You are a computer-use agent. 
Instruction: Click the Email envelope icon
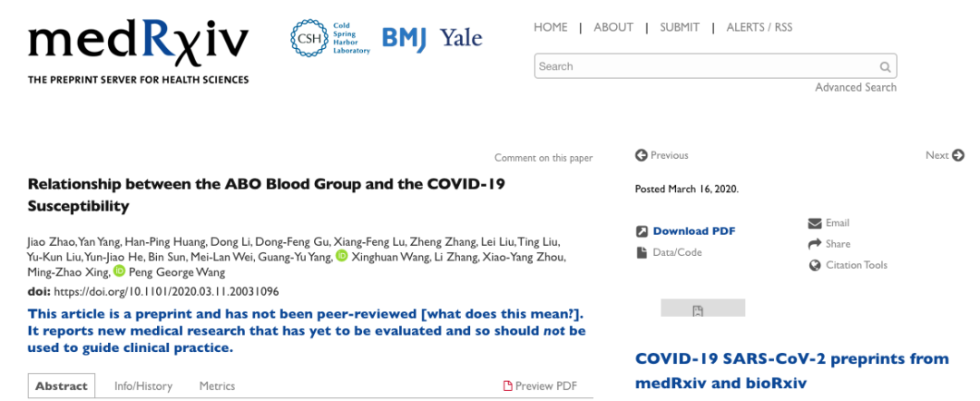(x=814, y=223)
